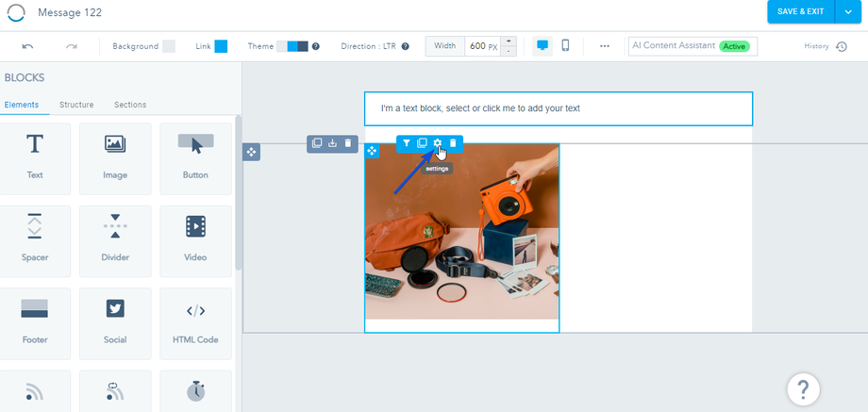
Task: Click the Message 122 title
Action: [70, 12]
